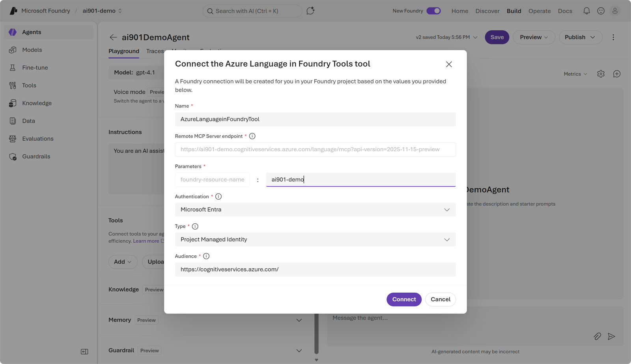Image resolution: width=631 pixels, height=364 pixels.
Task: Open the Publish dropdown
Action: click(x=581, y=37)
